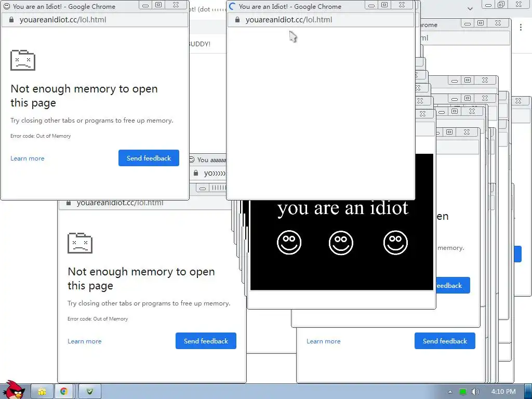Click the URL in top-left window address bar
The height and width of the screenshot is (399, 532).
pyautogui.click(x=63, y=20)
